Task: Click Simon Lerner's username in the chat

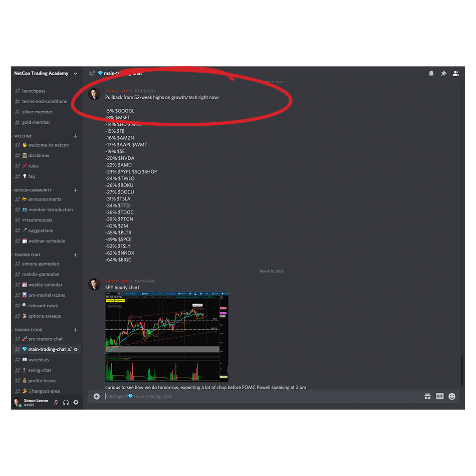Action: pyautogui.click(x=118, y=91)
